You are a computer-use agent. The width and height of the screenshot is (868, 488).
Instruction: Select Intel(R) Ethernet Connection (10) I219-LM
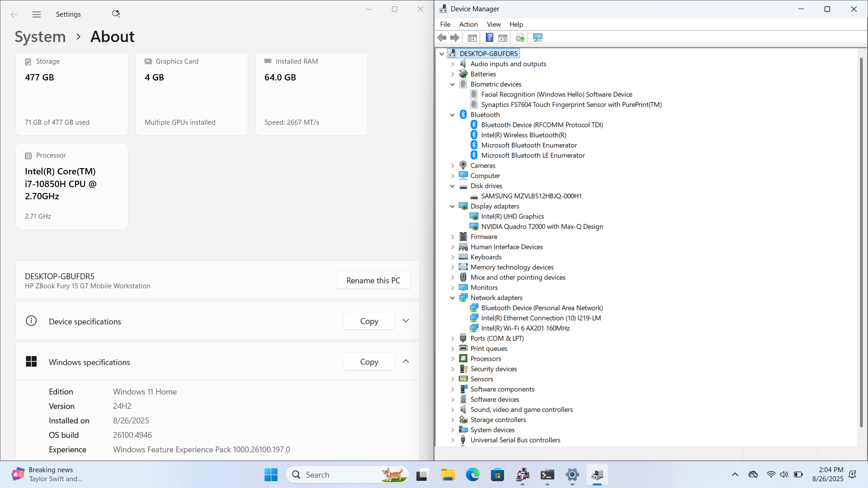(541, 318)
